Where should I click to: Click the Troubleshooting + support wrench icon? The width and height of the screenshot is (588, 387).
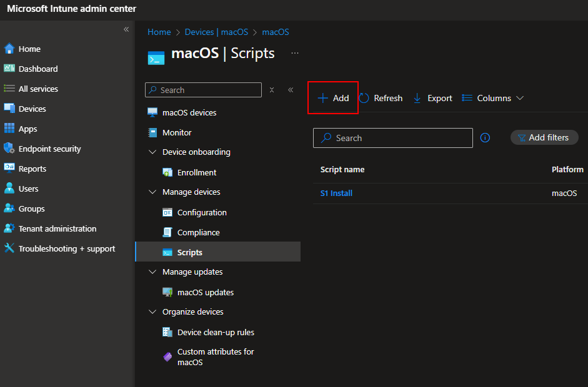[x=9, y=248]
